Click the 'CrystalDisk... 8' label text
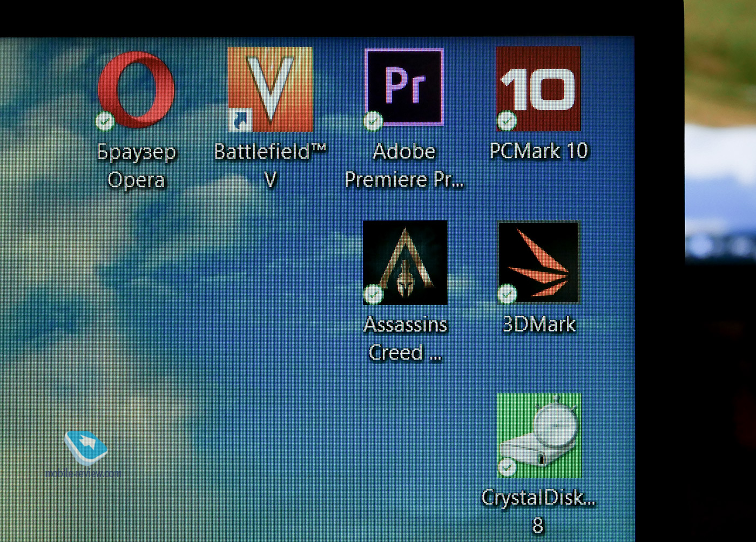This screenshot has height=542, width=756. coord(538,511)
